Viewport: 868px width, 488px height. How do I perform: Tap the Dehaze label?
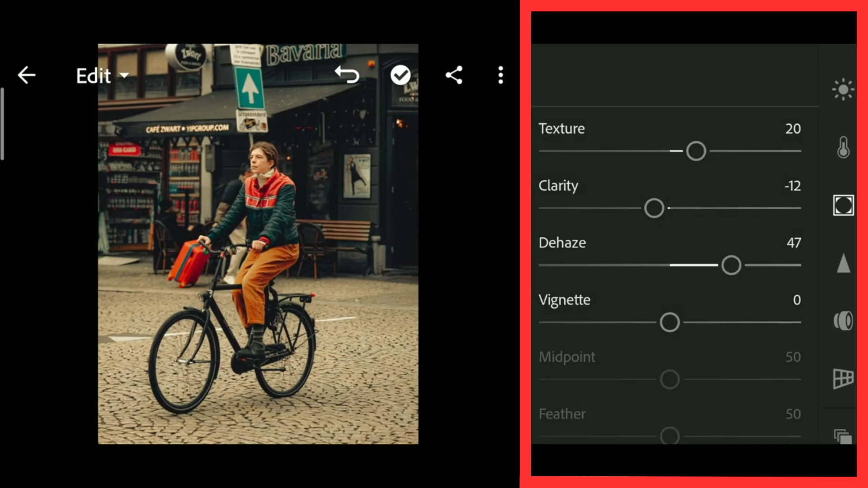(562, 243)
